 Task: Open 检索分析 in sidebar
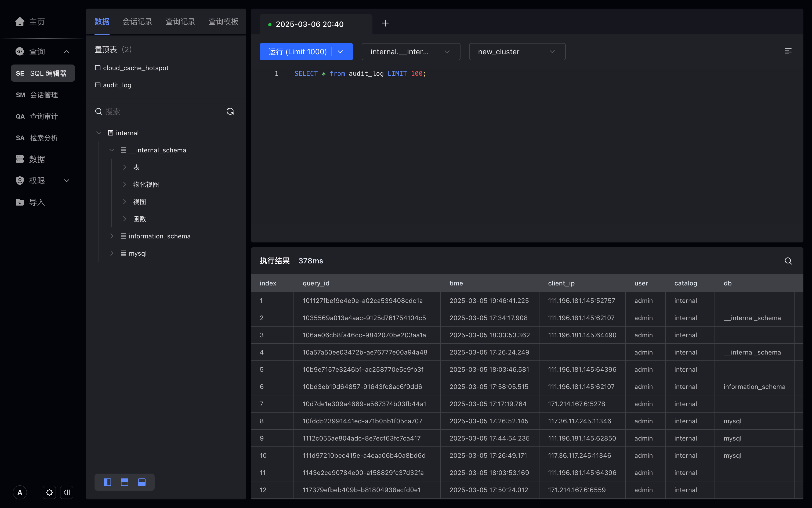click(43, 138)
